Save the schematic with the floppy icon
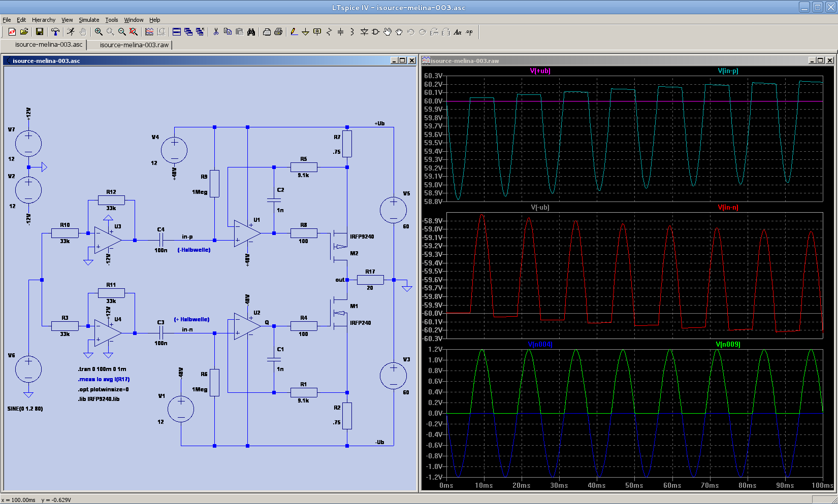The image size is (838, 504). 39,32
